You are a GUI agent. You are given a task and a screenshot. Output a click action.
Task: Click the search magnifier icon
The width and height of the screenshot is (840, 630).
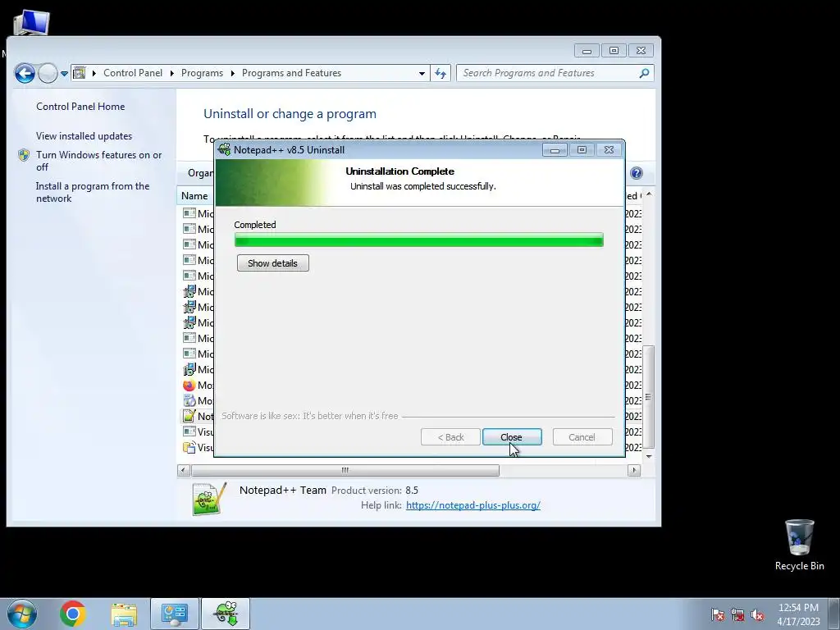645,73
